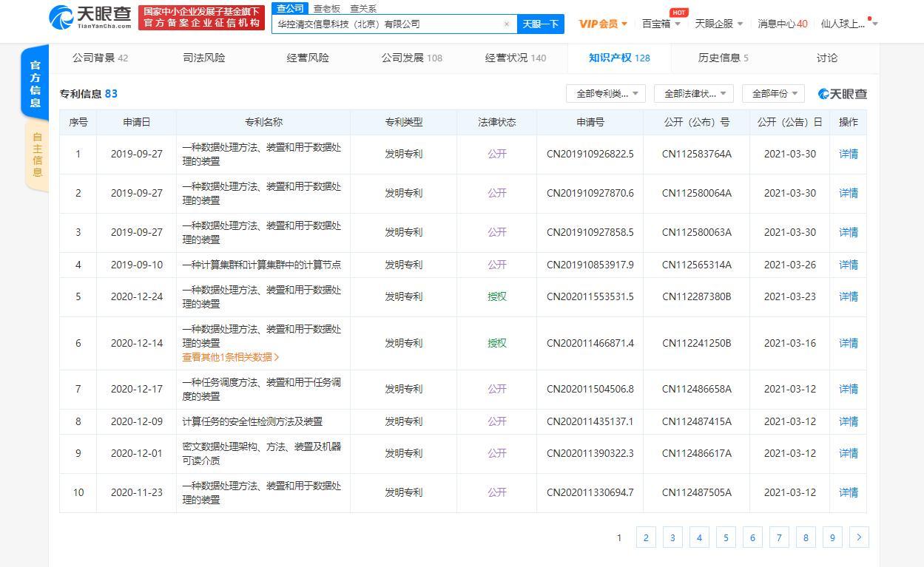The height and width of the screenshot is (567, 924).
Task: Open the 百宝箱 menu
Action: click(661, 24)
